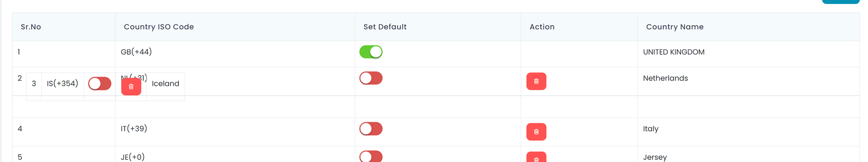Click the Country Name column header
Image resolution: width=868 pixels, height=162 pixels.
(675, 27)
